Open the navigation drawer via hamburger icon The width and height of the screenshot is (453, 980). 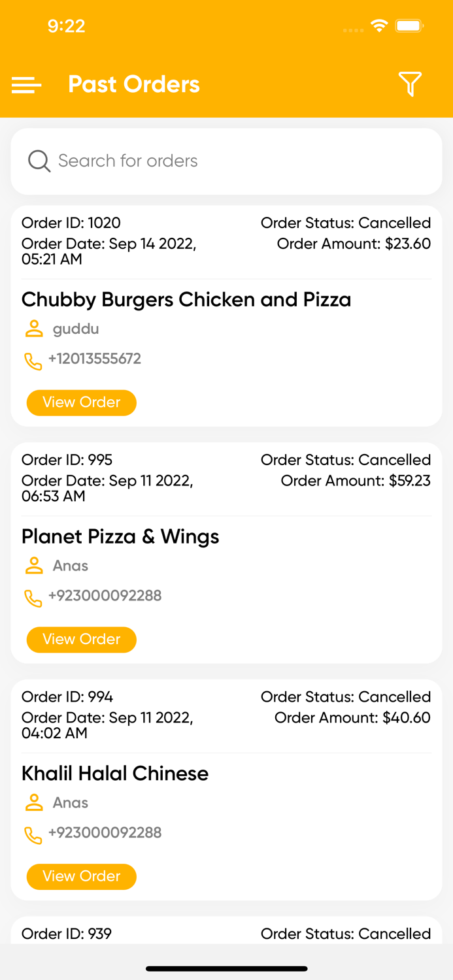[25, 85]
